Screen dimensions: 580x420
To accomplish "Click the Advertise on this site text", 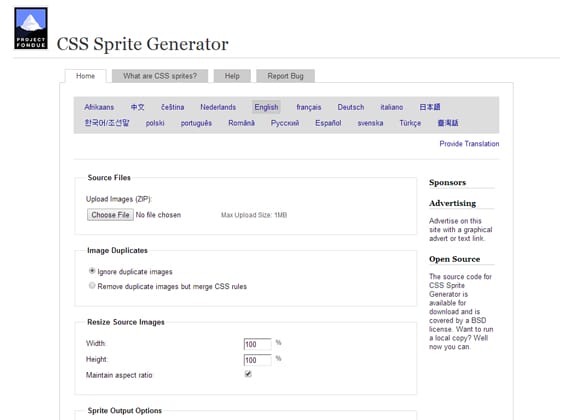I will (461, 230).
